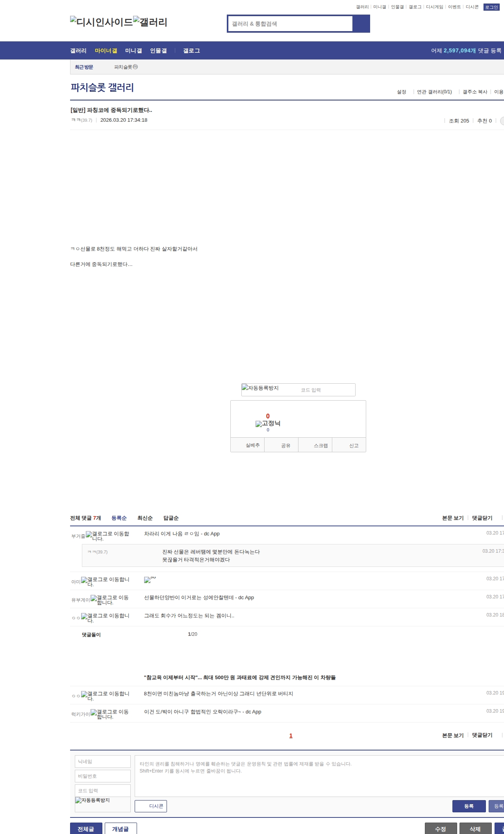Focus the 갤러리 & 통합검색 search field

[290, 24]
